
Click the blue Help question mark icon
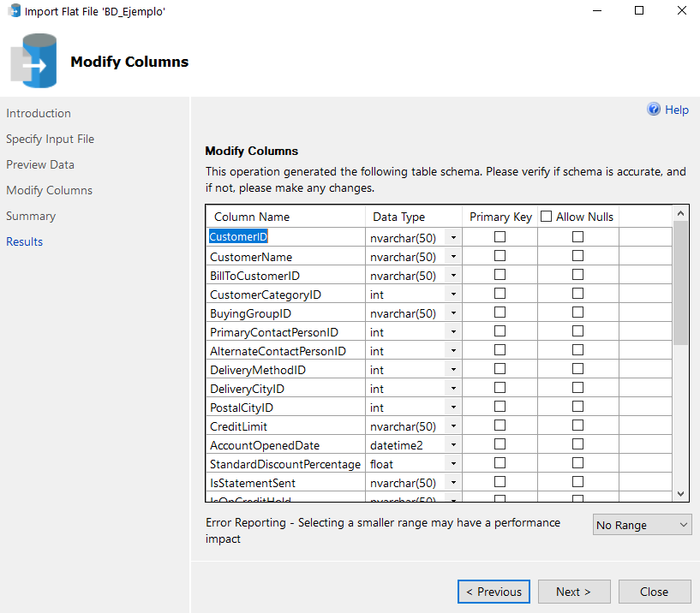pos(654,110)
